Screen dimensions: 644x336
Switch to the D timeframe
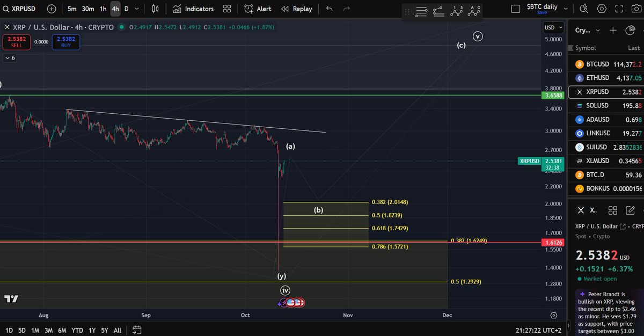[127, 9]
